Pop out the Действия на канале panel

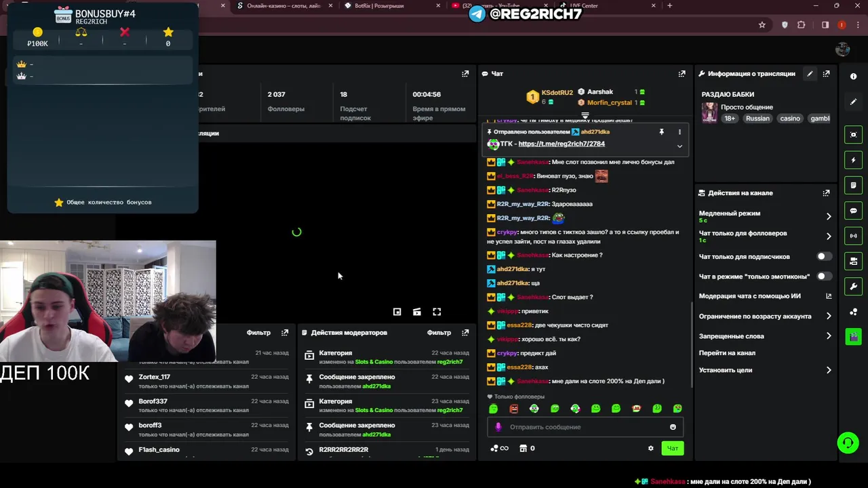pyautogui.click(x=826, y=193)
